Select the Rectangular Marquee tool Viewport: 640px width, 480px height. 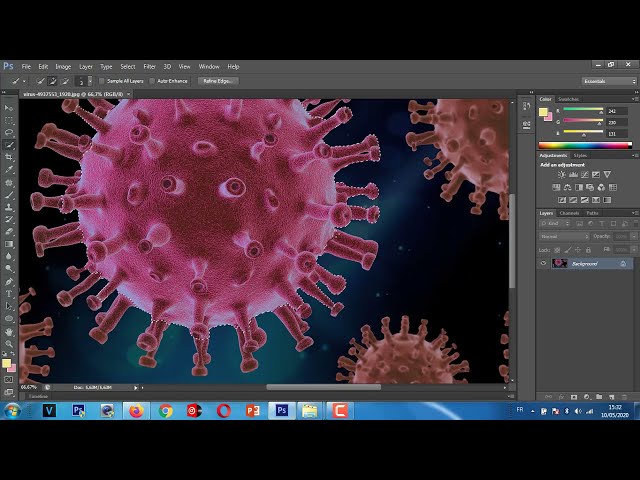coord(9,120)
